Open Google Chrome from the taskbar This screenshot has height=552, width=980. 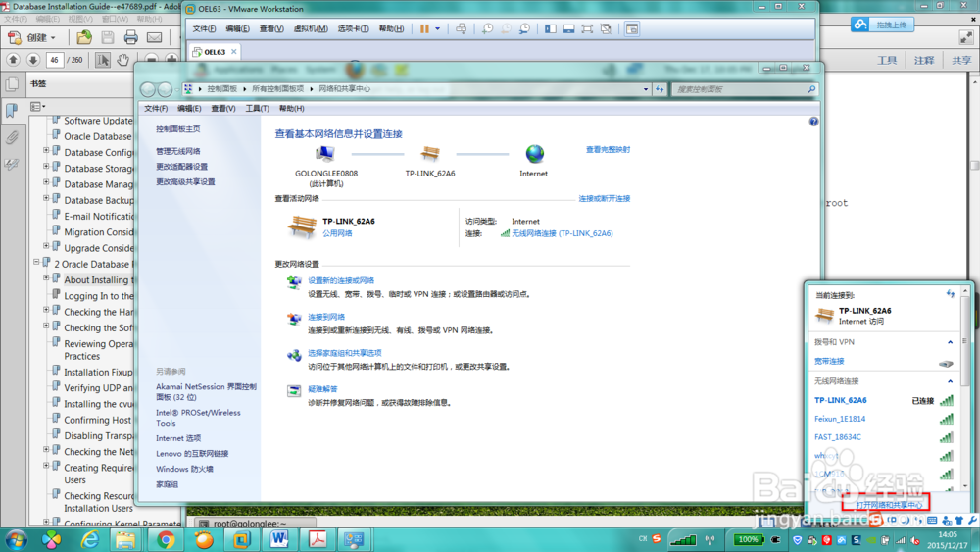[x=166, y=539]
